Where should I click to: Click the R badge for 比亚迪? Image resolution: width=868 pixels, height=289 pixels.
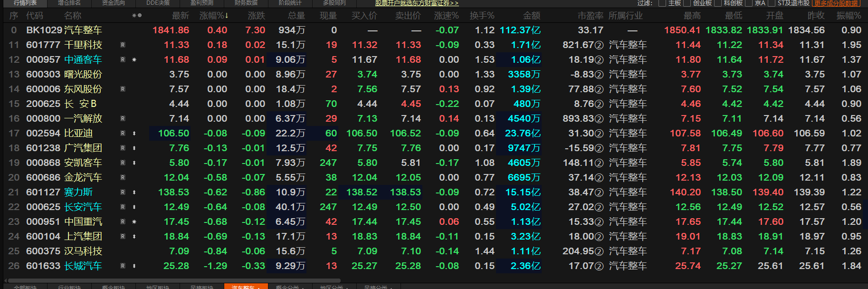click(123, 134)
